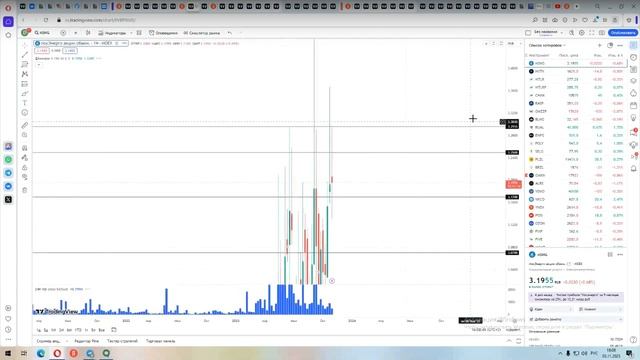Select the MTLRP row in watchlist
This screenshot has width=640, height=360.
576,87
